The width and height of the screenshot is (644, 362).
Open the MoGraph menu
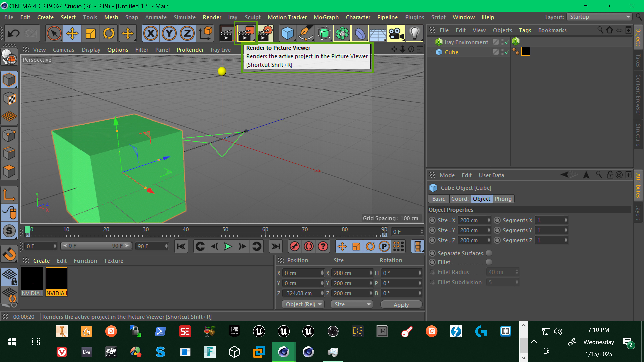tap(326, 17)
